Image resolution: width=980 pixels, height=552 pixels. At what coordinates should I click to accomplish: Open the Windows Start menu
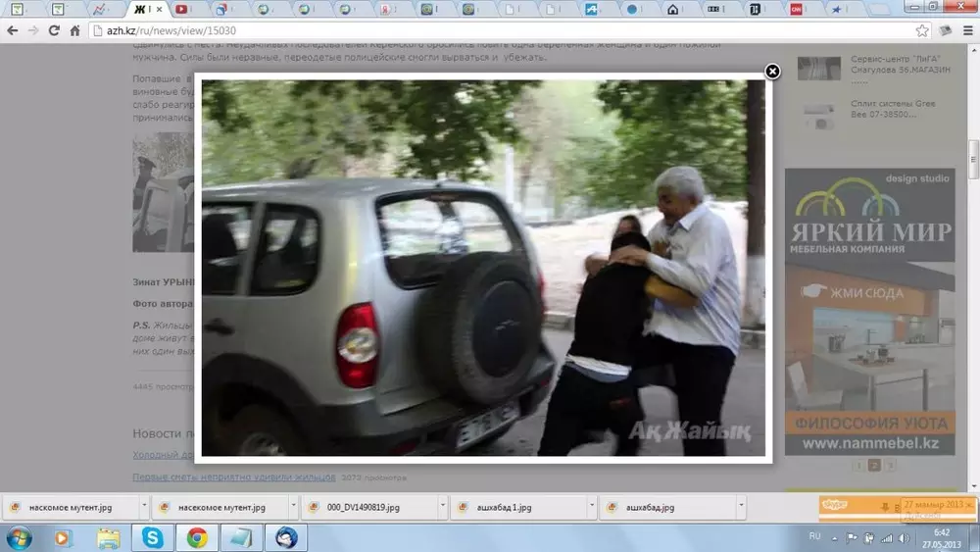pyautogui.click(x=19, y=537)
